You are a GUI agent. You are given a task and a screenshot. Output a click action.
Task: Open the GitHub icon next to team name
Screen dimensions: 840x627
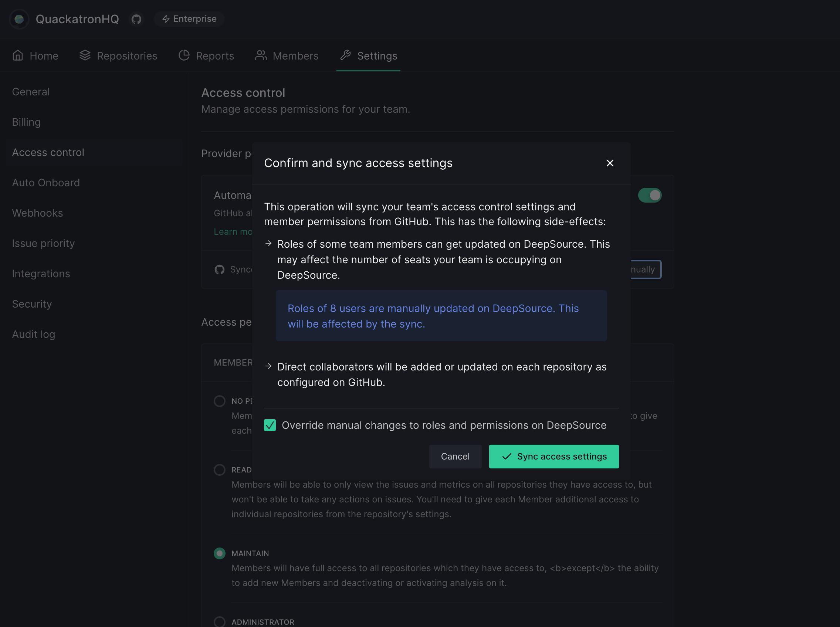click(x=136, y=19)
